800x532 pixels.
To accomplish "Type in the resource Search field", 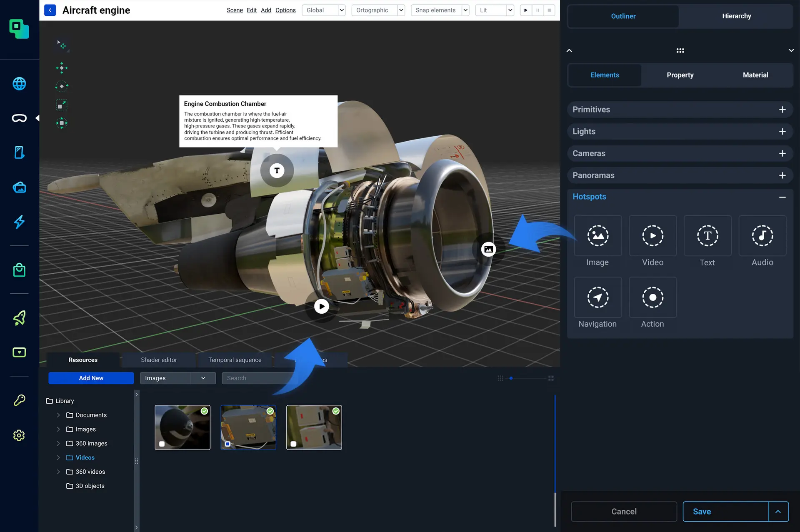I will [x=258, y=378].
